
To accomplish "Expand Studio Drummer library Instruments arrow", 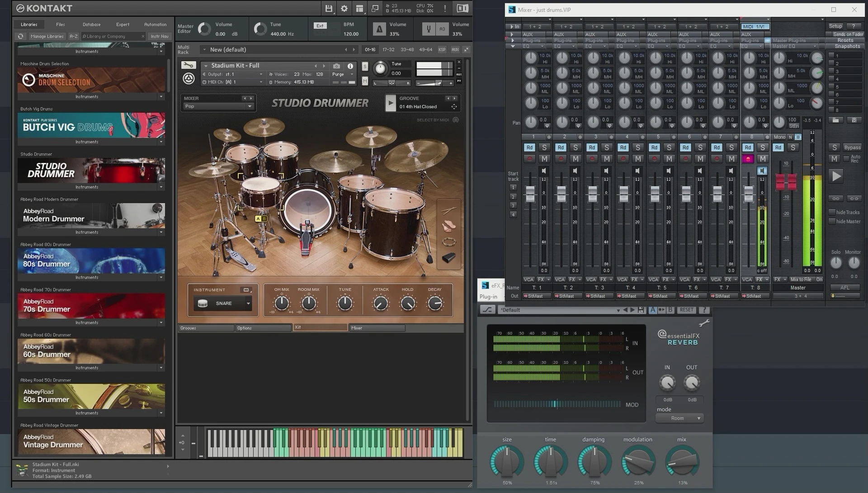I will click(x=161, y=187).
